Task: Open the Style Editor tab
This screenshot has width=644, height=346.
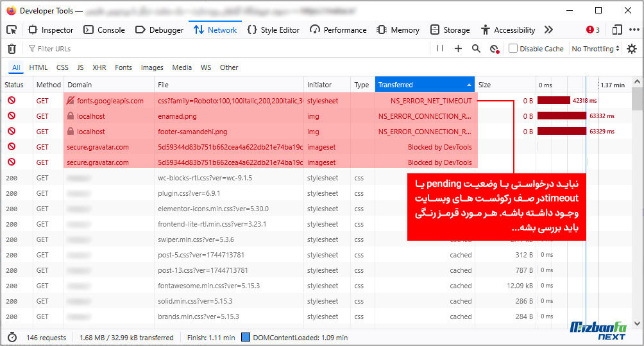Action: (x=273, y=30)
